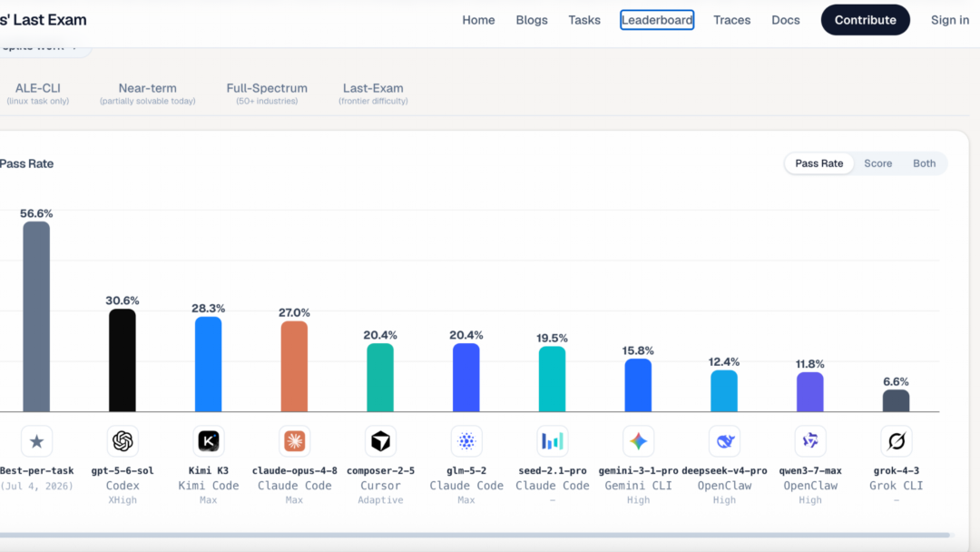Select the Pass Rate view option
980x552 pixels.
pos(818,163)
